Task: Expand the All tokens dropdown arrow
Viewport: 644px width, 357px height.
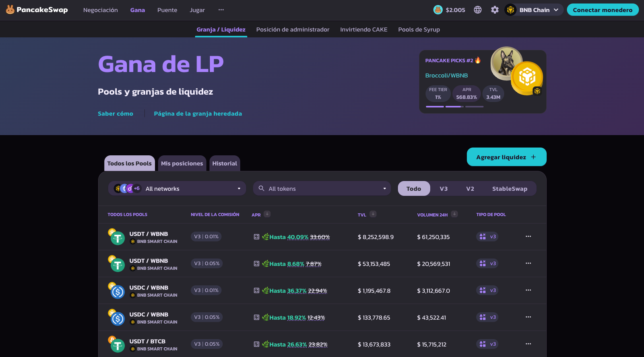Action: [x=384, y=188]
